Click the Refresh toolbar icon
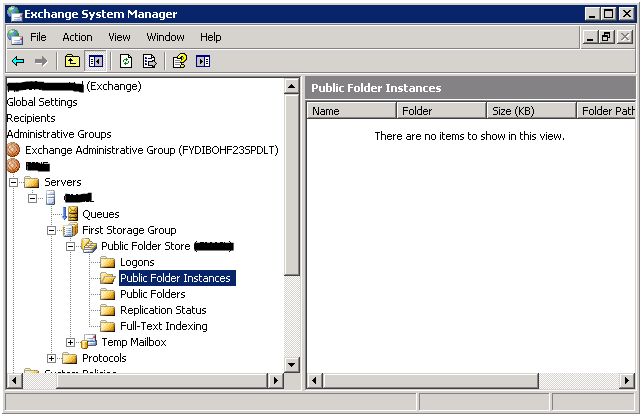 [126, 61]
